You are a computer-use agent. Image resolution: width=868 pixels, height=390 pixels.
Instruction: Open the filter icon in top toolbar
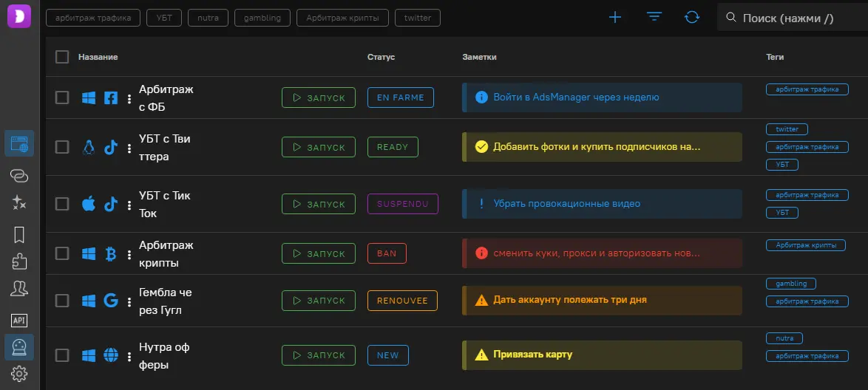point(654,17)
